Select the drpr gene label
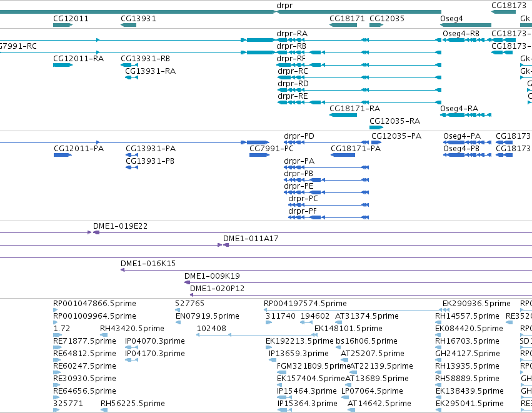532x413 pixels. coord(284,6)
